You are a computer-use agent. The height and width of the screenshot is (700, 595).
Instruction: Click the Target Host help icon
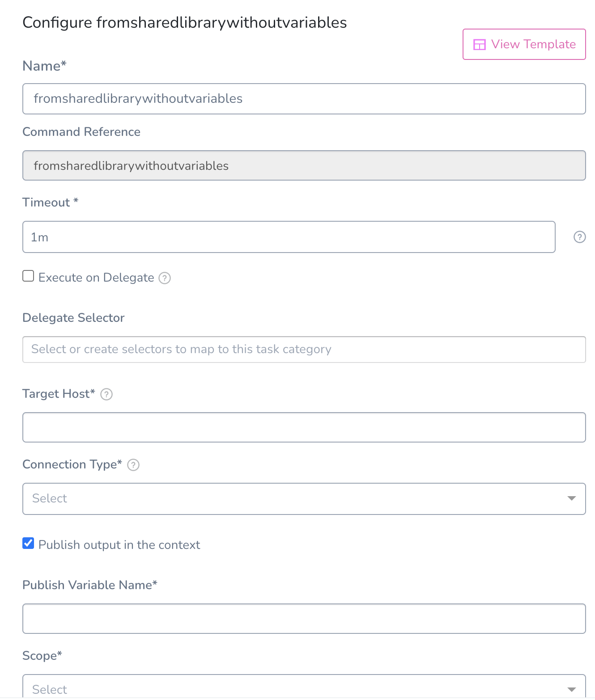(x=106, y=394)
